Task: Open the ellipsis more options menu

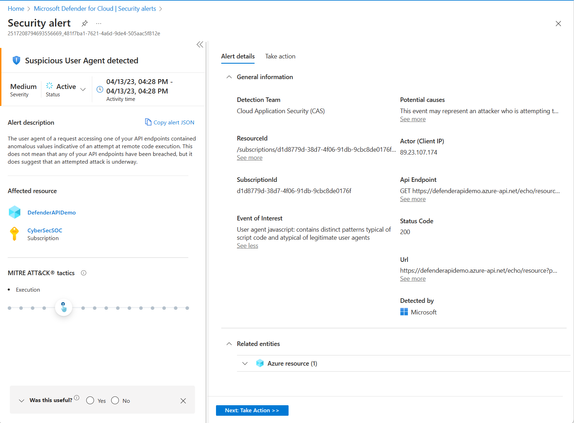Action: click(x=98, y=23)
